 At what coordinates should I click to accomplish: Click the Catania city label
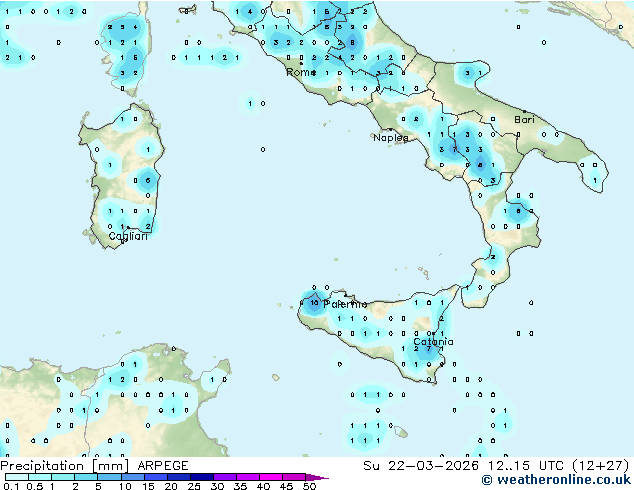click(x=433, y=342)
